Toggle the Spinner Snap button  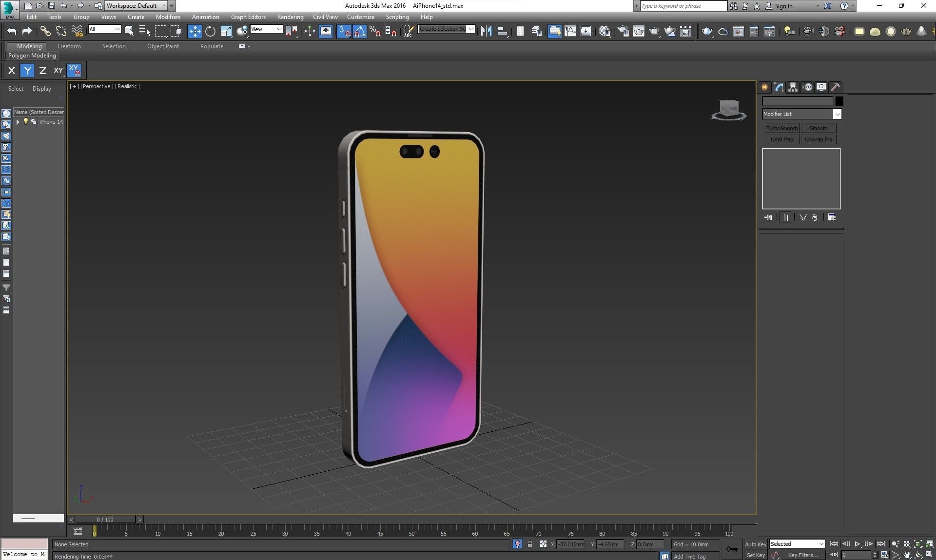[x=390, y=31]
